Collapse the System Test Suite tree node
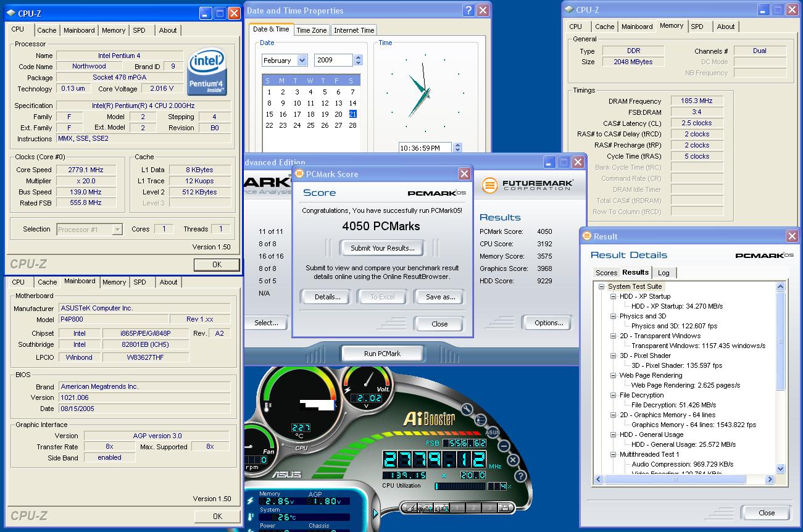Screen dimensions: 803x532 (602, 286)
